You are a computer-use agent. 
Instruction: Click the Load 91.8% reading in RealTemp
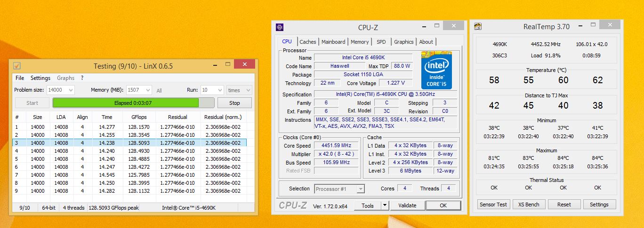(546, 55)
